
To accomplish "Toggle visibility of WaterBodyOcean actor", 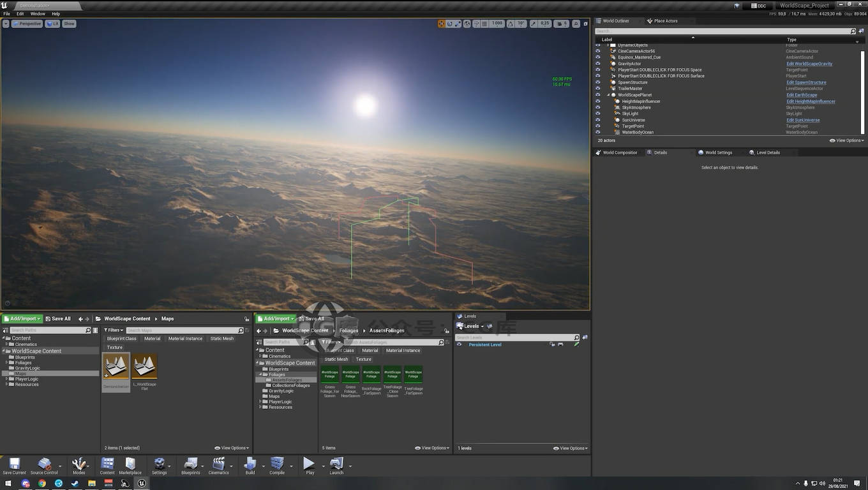I will point(598,132).
